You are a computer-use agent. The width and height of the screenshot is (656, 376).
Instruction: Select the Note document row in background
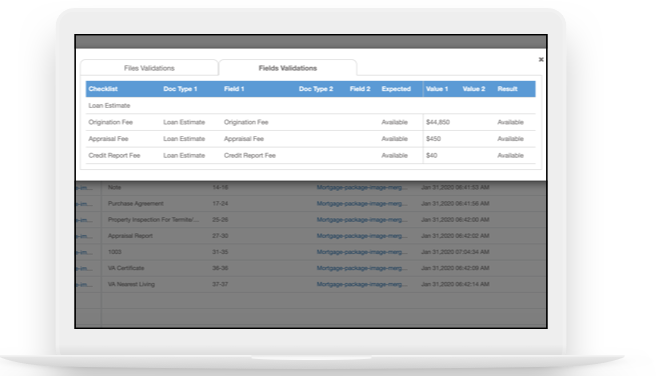coord(311,187)
